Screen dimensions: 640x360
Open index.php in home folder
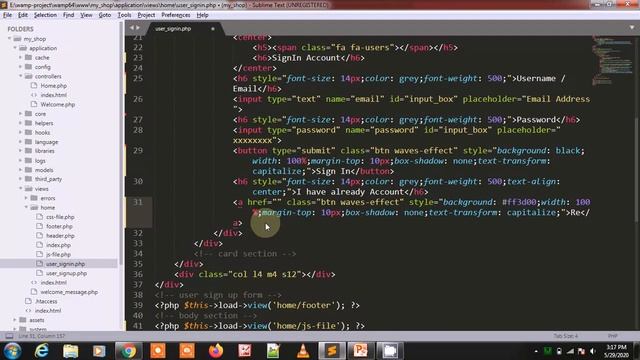point(58,245)
